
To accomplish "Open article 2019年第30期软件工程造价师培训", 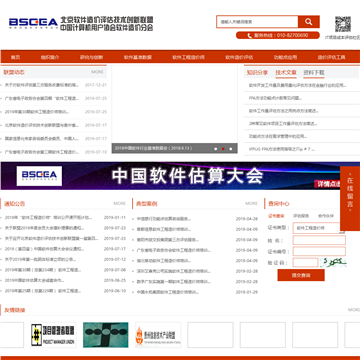I will [x=37, y=112].
